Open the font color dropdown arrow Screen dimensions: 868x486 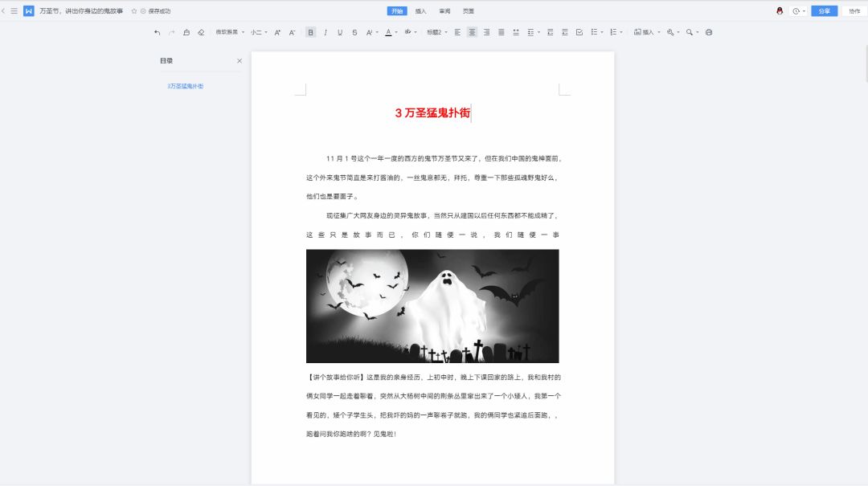395,32
